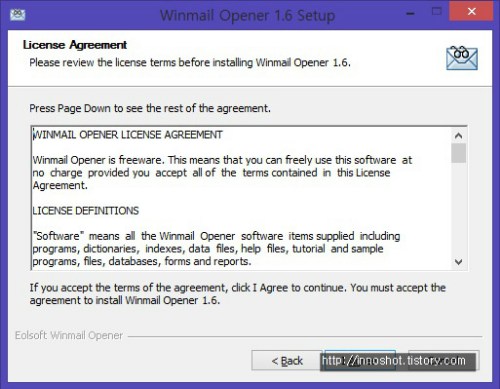Click the "WINMAIL OPENER LICENSE AGREEMENT" heading text
This screenshot has height=389, width=500.
pyautogui.click(x=128, y=135)
